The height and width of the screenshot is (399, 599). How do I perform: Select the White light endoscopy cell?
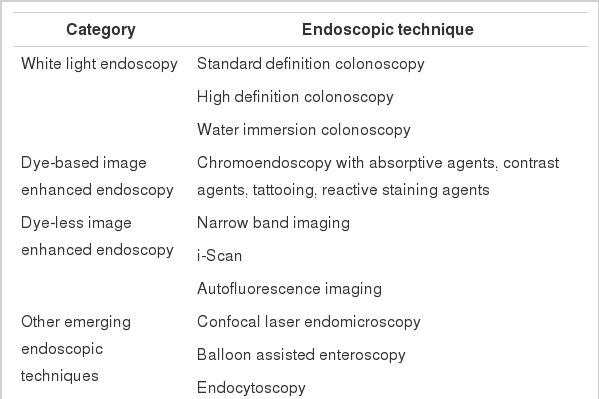99,64
